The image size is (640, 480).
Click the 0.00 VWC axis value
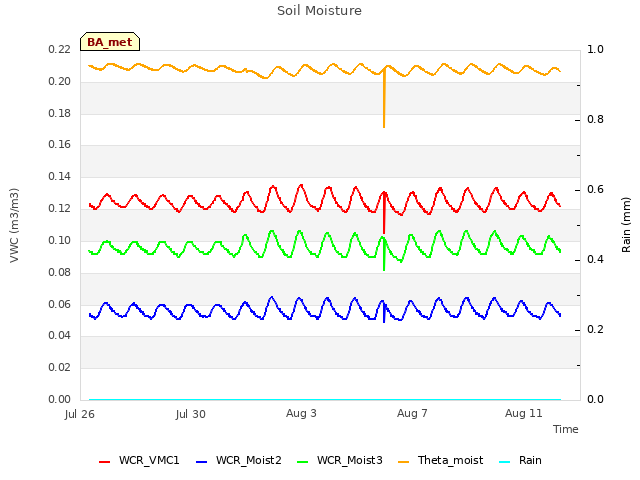[x=60, y=399]
